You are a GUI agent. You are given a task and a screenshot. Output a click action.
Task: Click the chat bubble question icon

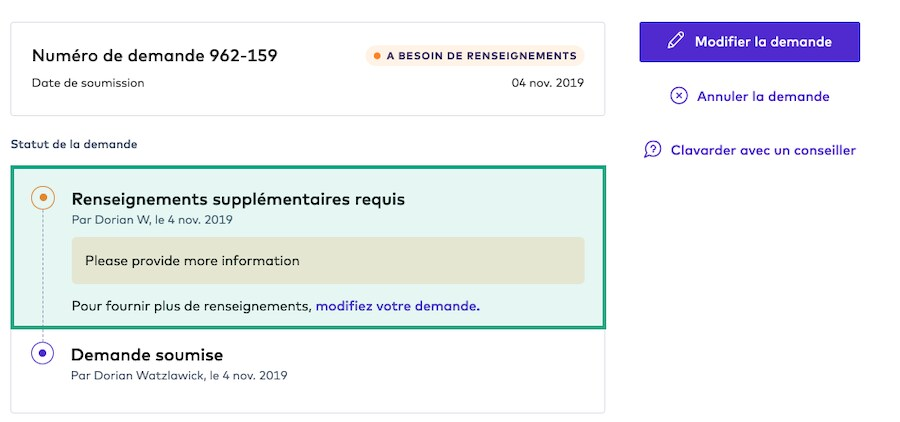click(653, 150)
